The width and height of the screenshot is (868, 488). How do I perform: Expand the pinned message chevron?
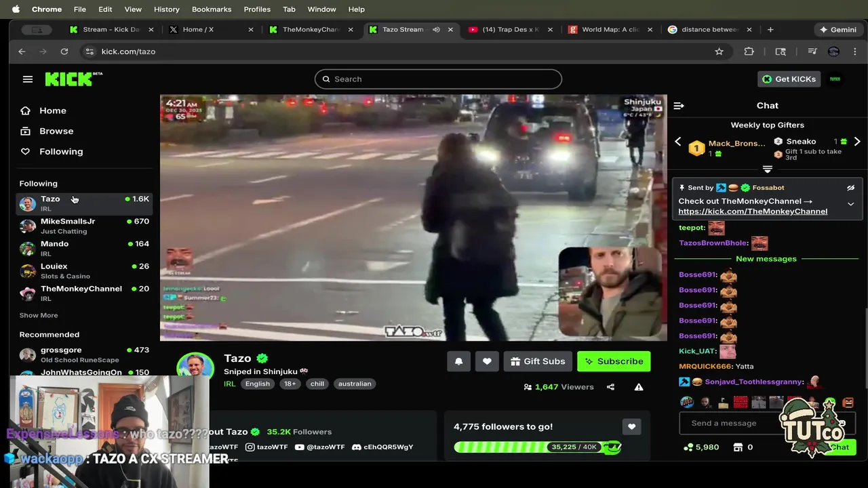coord(850,204)
